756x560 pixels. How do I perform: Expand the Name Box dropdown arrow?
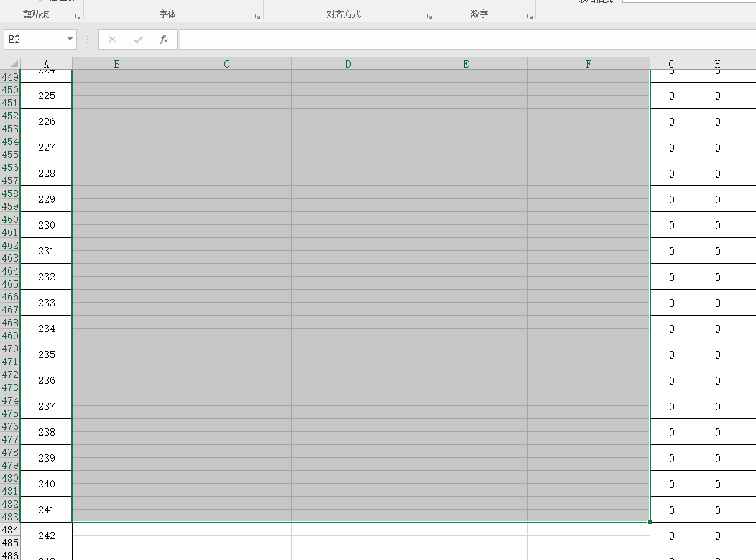click(70, 39)
